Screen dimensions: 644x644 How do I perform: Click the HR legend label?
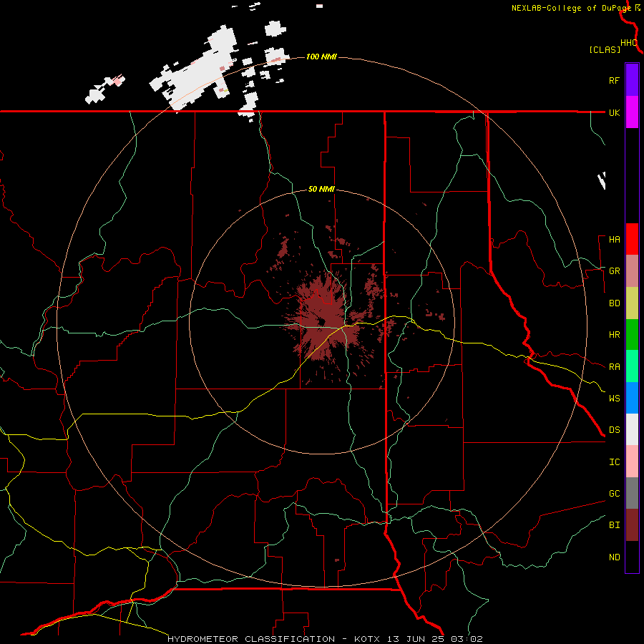(614, 335)
